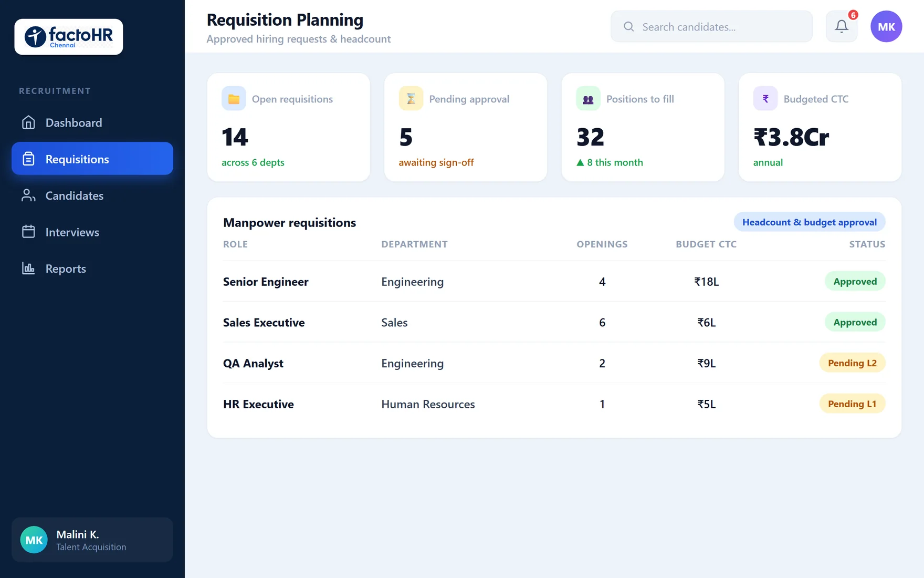Click the ₹3.8Cr budget figure

(x=791, y=137)
